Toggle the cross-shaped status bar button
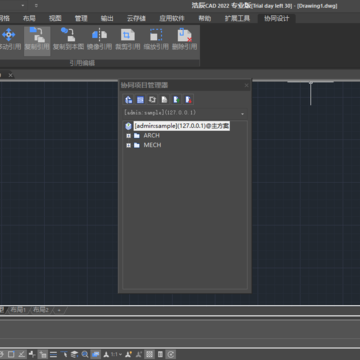360x360 pixels. (x=32, y=354)
